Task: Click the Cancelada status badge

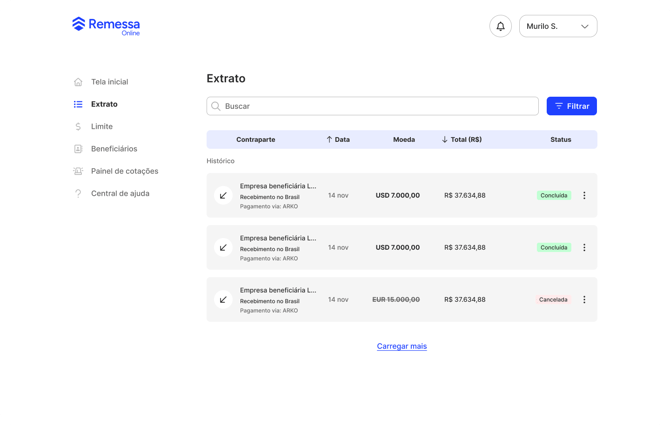Action: pos(553,299)
